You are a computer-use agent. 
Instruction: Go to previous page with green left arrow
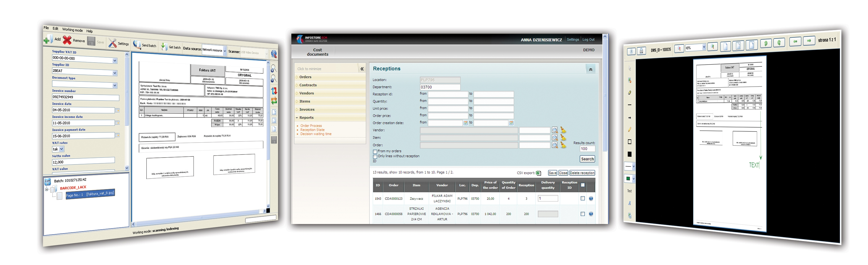tap(795, 42)
